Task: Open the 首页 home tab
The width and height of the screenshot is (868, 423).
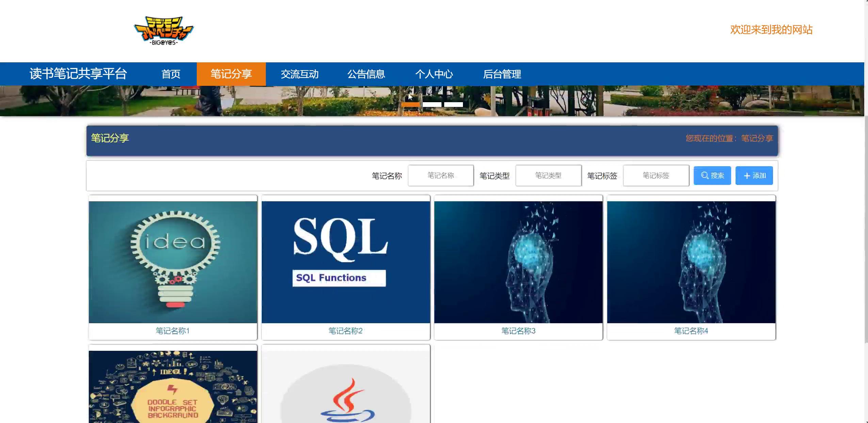Action: (x=171, y=74)
